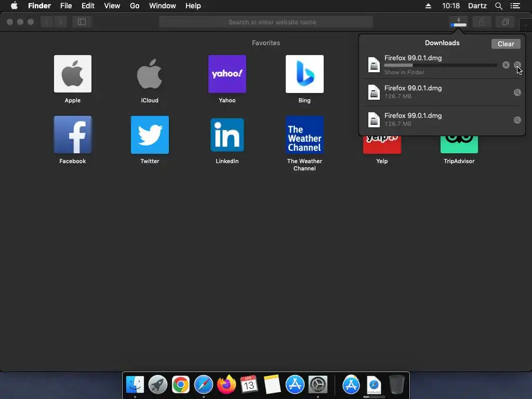This screenshot has width=532, height=399.
Task: Open the TripAdvisor favorite
Action: click(x=459, y=145)
